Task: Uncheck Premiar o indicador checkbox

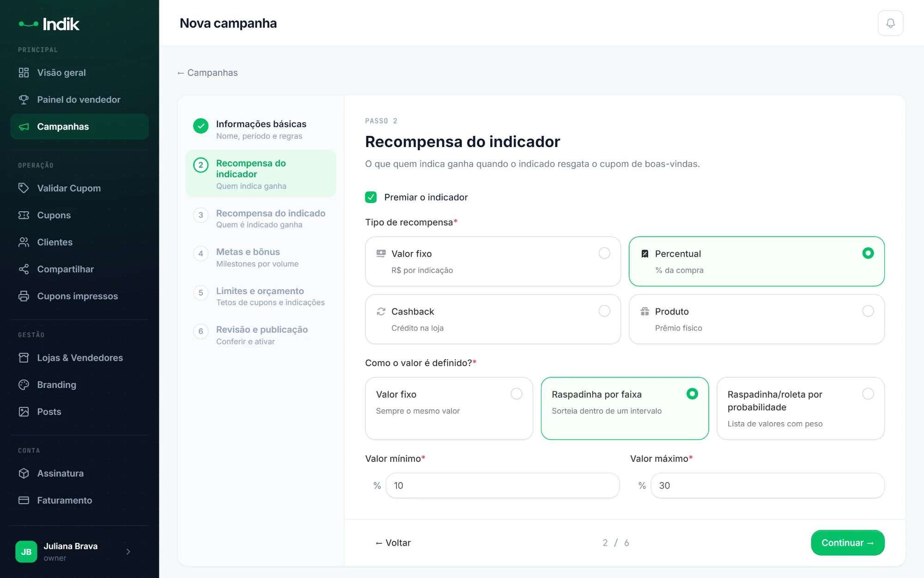Action: coord(371,197)
